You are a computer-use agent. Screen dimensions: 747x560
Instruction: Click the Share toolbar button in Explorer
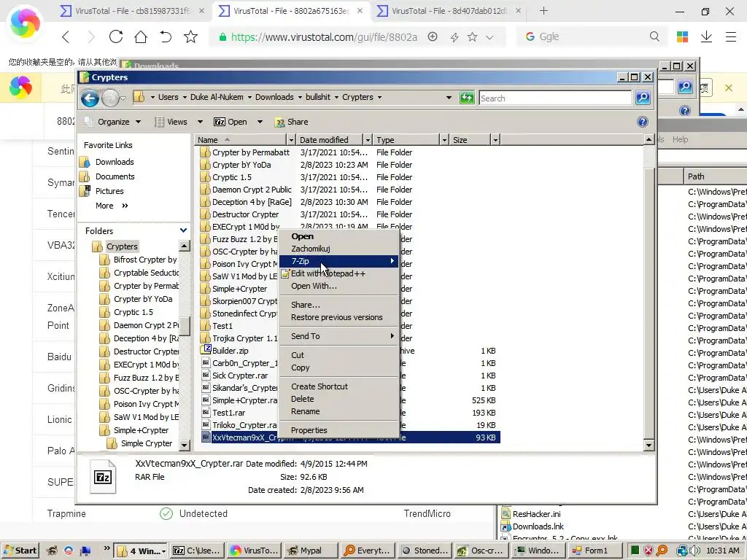pyautogui.click(x=292, y=122)
